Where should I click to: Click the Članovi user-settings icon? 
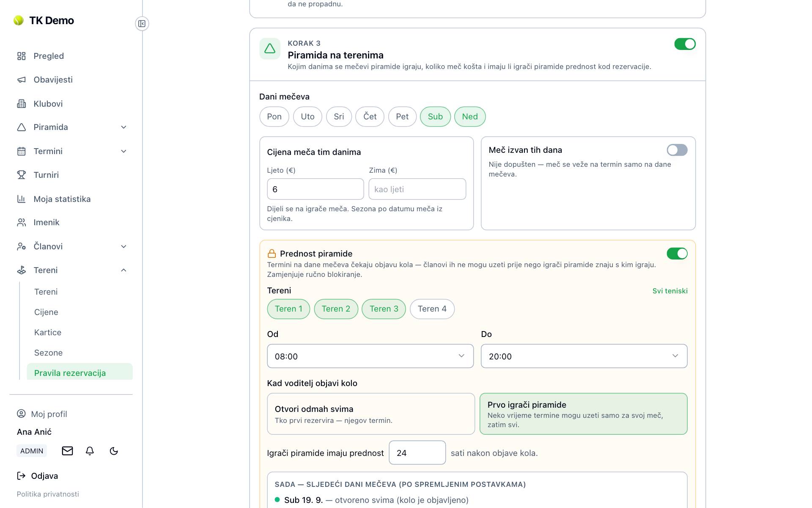point(21,246)
